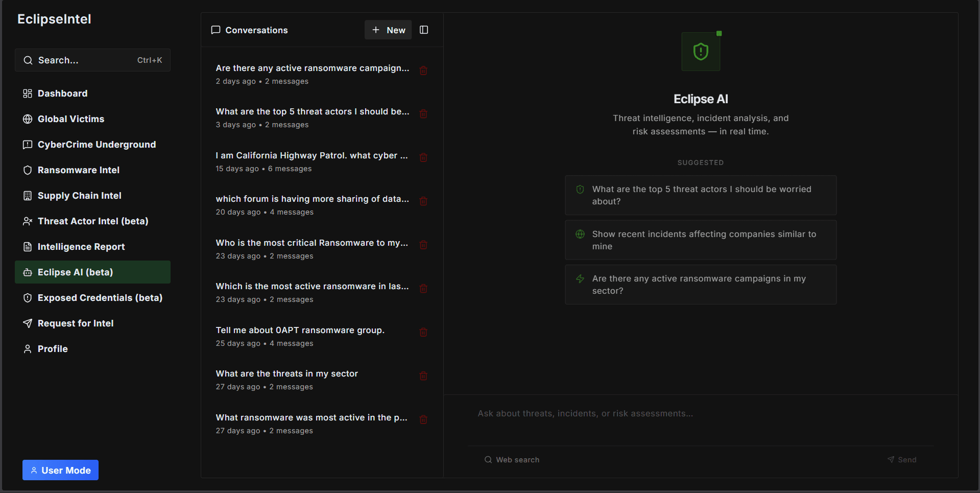Delete the 0APT ransomware conversation with trash icon
This screenshot has height=493, width=980.
(423, 332)
